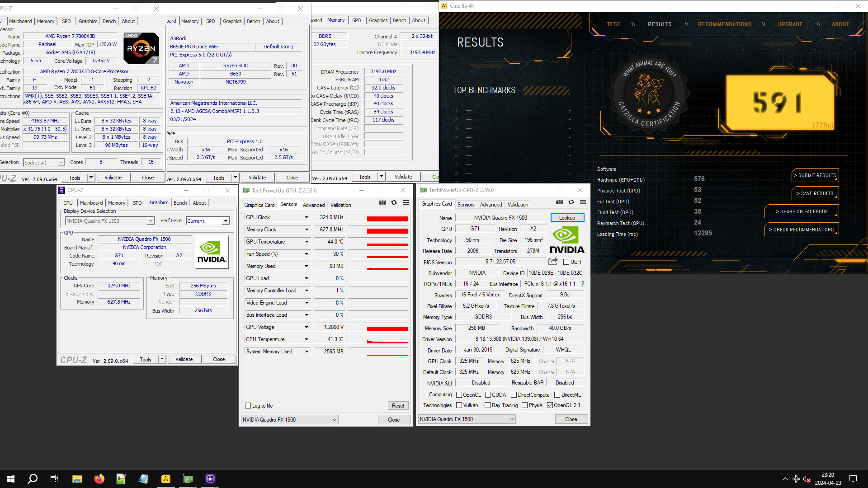Click the Lookup button in GPU-Z
The image size is (868, 488).
(567, 218)
